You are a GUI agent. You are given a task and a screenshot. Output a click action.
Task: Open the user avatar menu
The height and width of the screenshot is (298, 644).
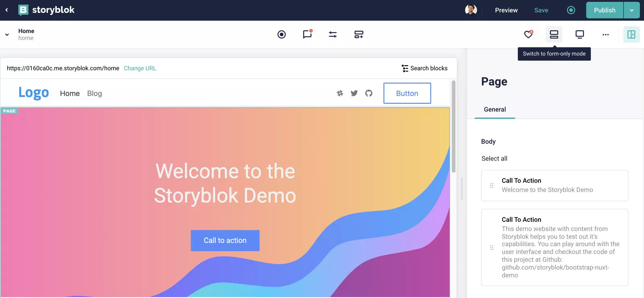tap(471, 10)
